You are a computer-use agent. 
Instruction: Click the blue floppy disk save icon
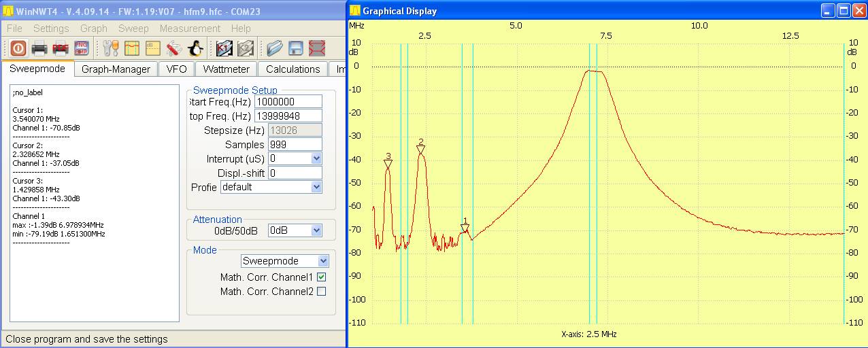pos(296,48)
